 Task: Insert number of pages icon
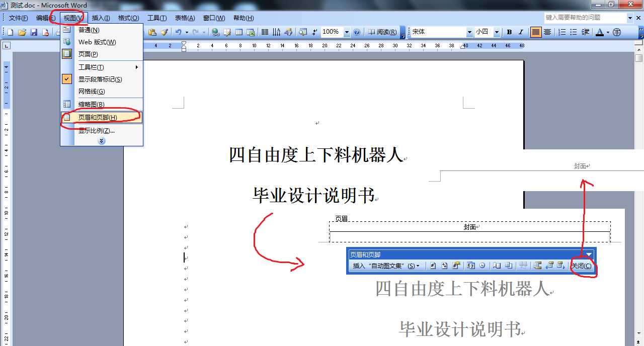(444, 266)
